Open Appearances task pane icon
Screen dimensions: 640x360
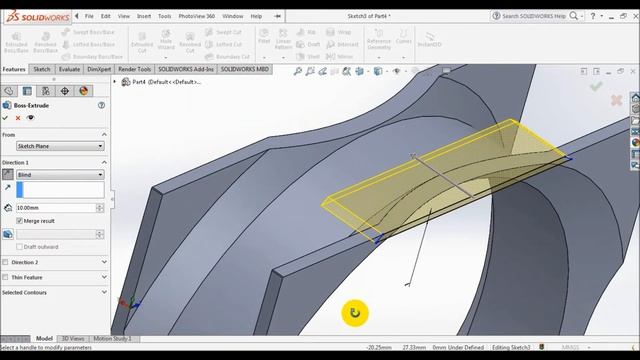(635, 143)
